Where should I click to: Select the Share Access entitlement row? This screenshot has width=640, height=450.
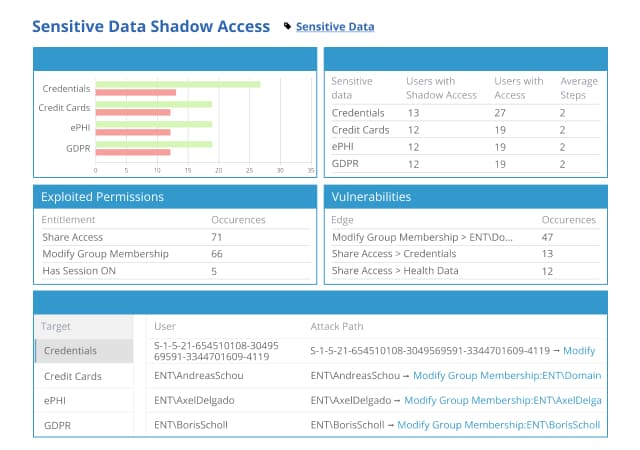176,237
